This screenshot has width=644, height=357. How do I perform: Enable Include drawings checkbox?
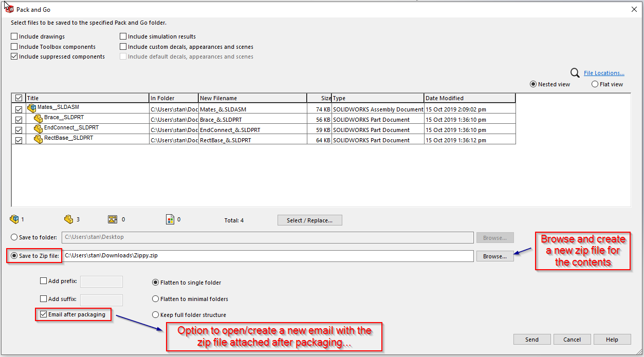[14, 36]
